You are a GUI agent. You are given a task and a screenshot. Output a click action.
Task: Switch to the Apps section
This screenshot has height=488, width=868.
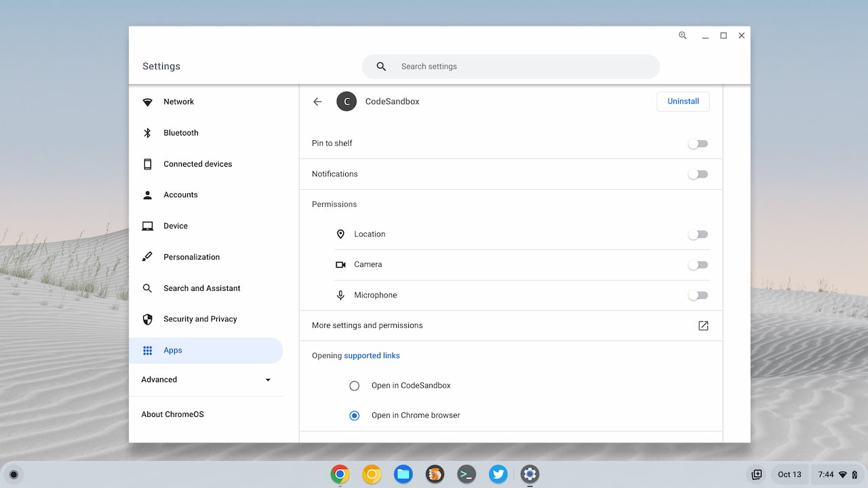tap(173, 350)
